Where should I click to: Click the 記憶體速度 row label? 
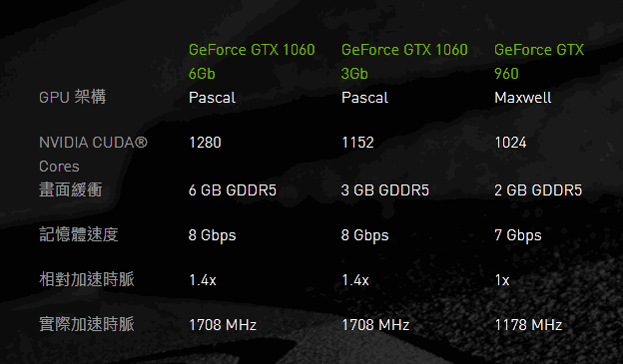click(x=78, y=234)
